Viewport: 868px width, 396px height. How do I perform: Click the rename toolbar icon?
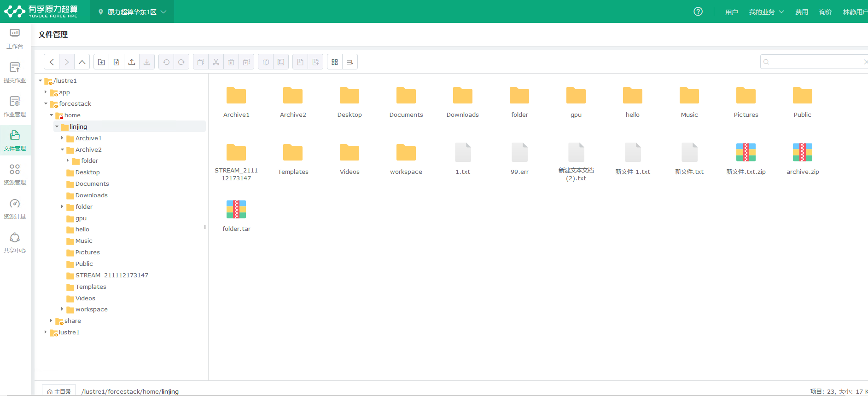[281, 62]
